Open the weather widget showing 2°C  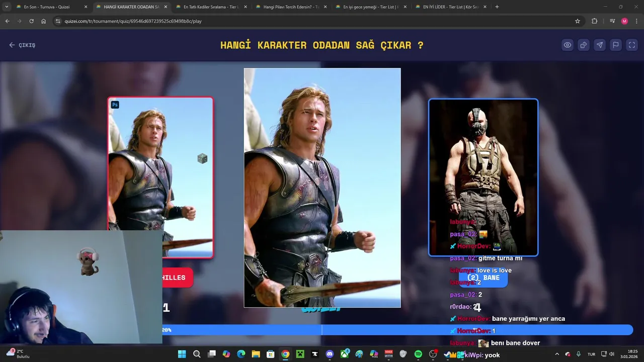(18, 354)
